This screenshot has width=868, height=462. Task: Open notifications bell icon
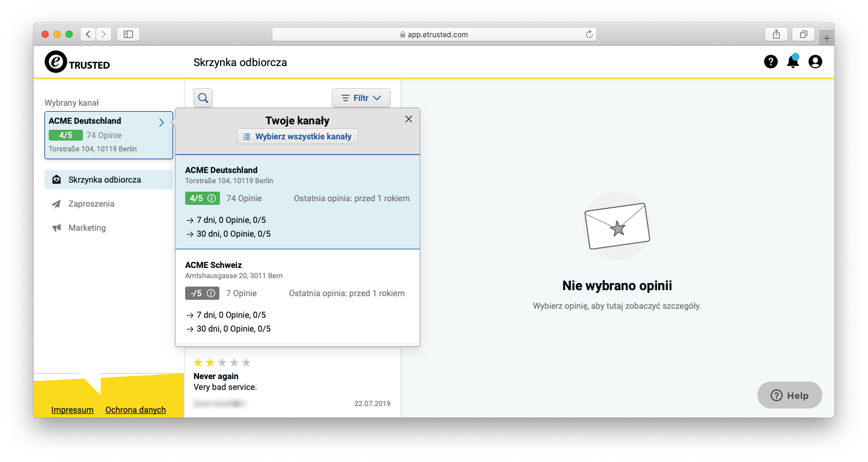[793, 61]
